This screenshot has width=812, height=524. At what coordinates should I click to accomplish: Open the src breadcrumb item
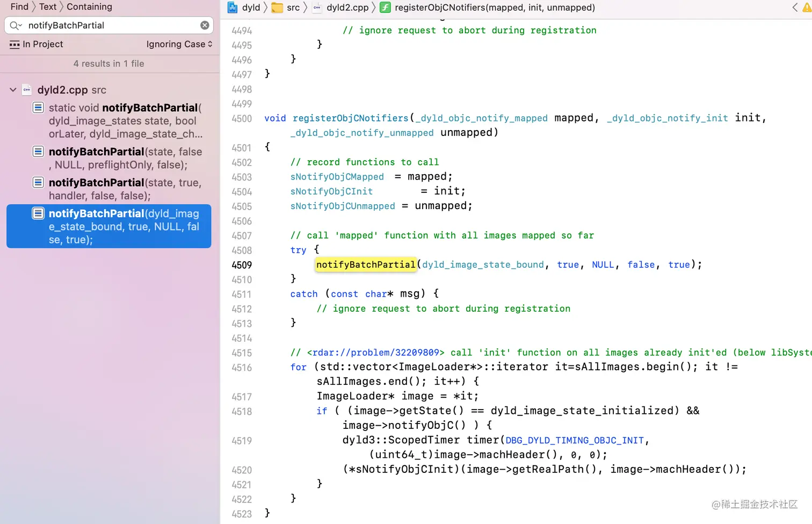pyautogui.click(x=293, y=8)
